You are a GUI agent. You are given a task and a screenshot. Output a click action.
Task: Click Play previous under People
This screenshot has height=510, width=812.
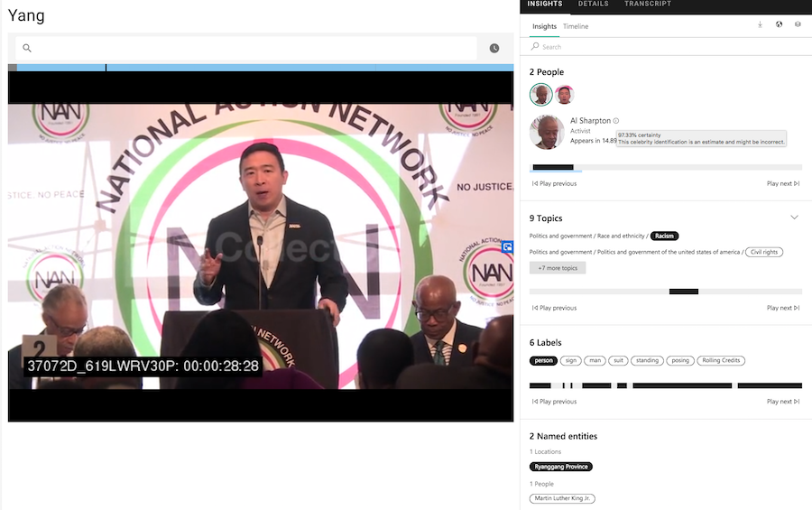tap(554, 183)
